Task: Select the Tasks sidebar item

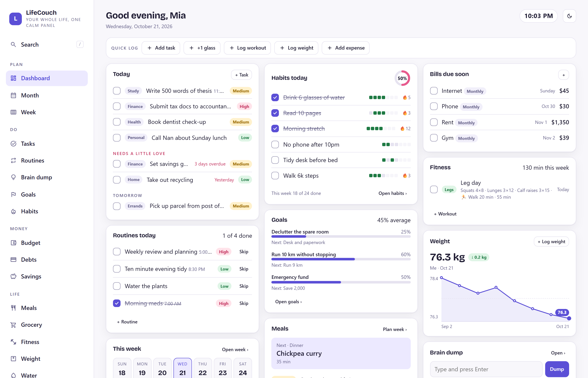Action: (x=47, y=144)
